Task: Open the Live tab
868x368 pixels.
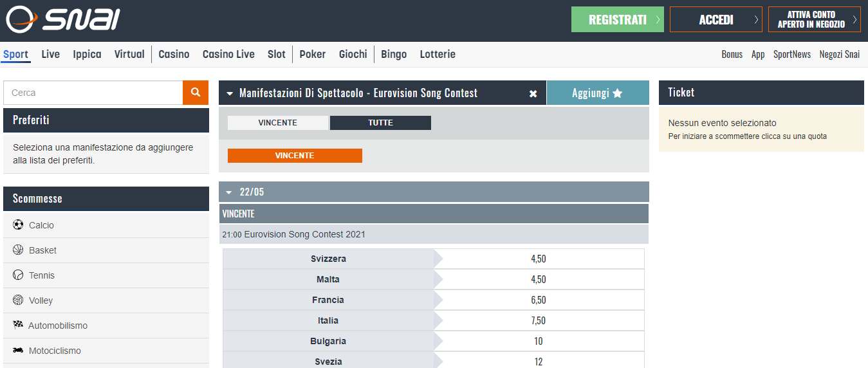Action: pyautogui.click(x=50, y=55)
